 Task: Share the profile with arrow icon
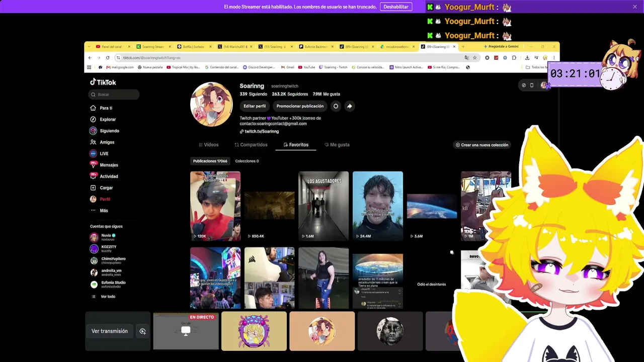(349, 106)
